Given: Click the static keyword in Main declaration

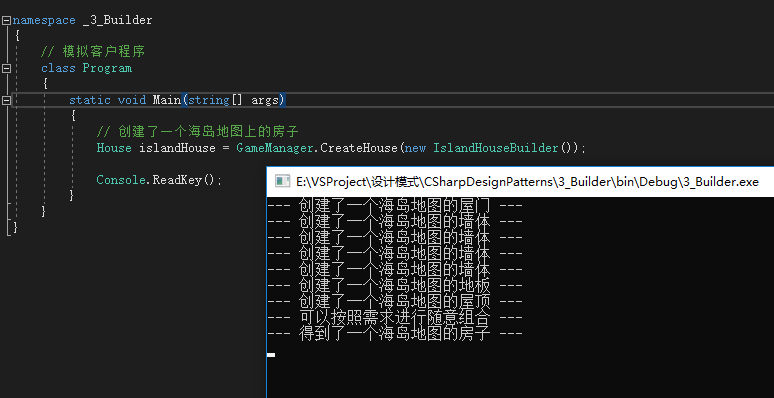Looking at the screenshot, I should pos(90,100).
